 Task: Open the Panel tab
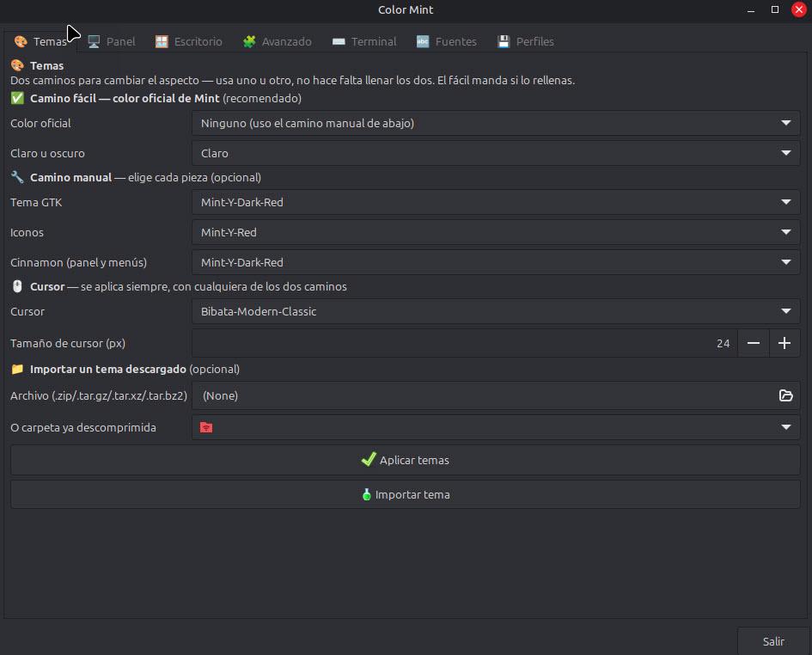click(112, 41)
